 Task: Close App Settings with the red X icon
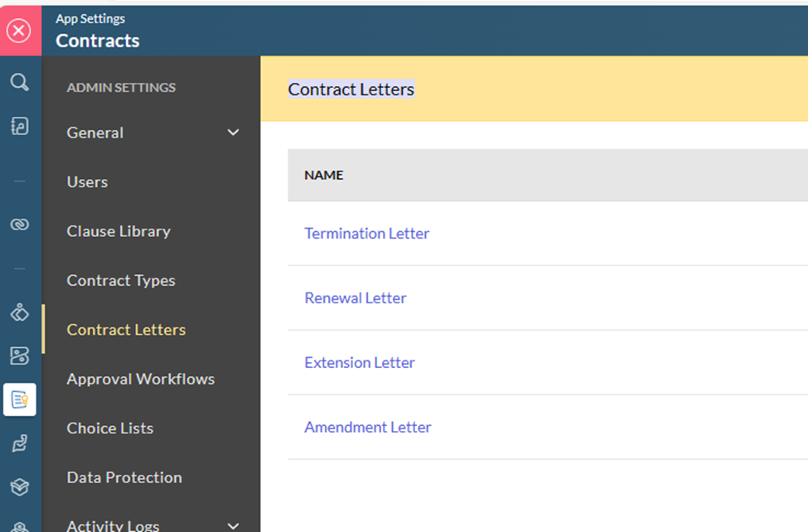[x=19, y=31]
